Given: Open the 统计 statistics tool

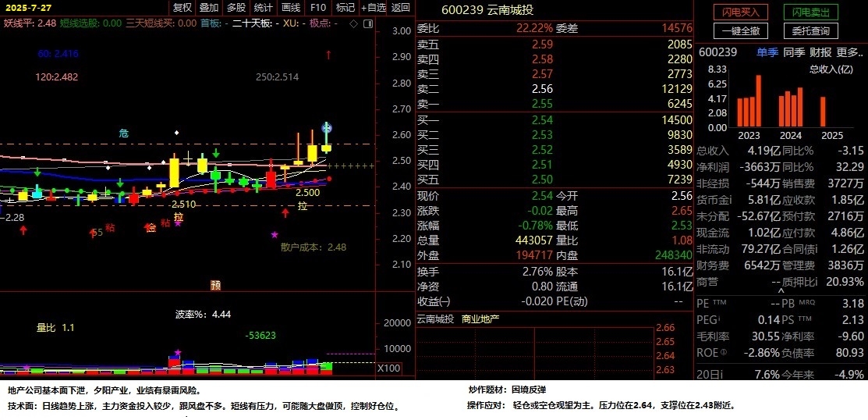Looking at the screenshot, I should [x=263, y=7].
